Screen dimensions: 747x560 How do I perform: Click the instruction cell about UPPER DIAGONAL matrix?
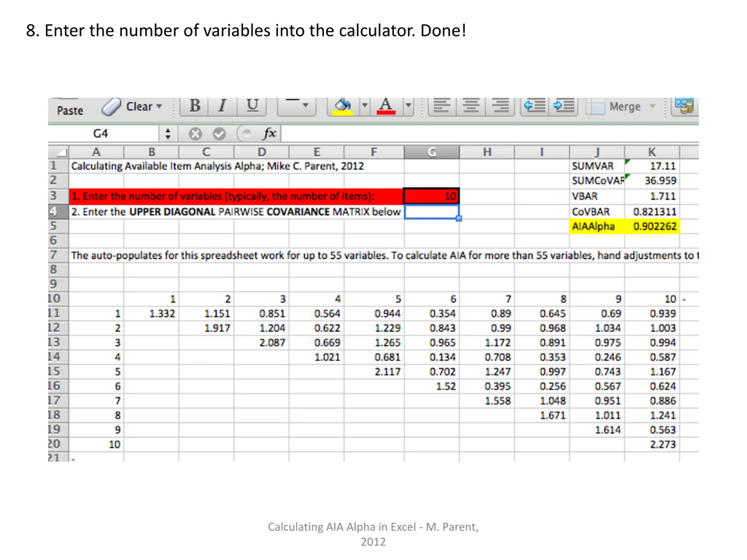236,212
